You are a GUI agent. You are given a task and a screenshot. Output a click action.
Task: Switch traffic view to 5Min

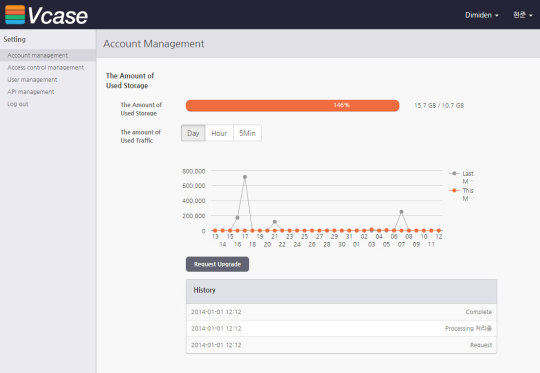tap(247, 133)
